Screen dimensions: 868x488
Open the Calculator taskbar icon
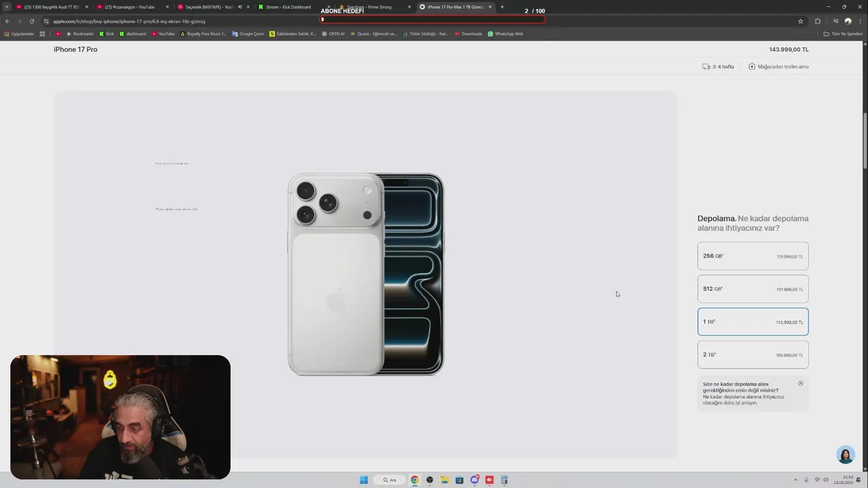point(504,480)
